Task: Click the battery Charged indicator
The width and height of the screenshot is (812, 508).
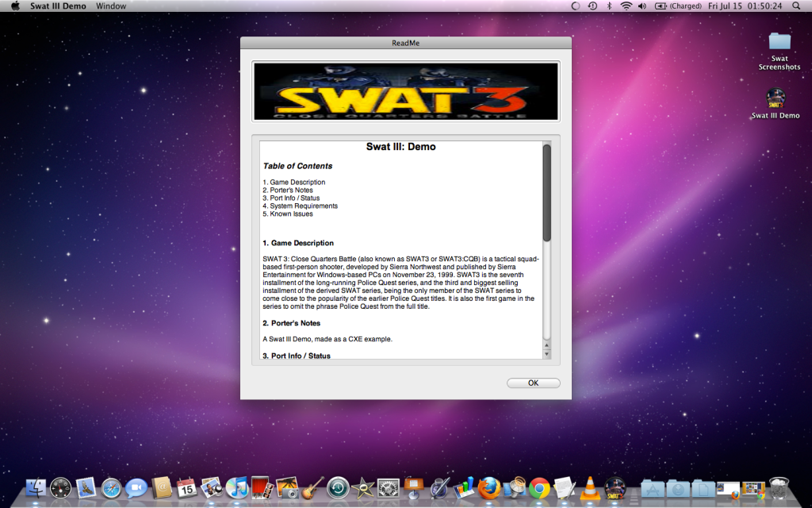Action: tap(678, 6)
